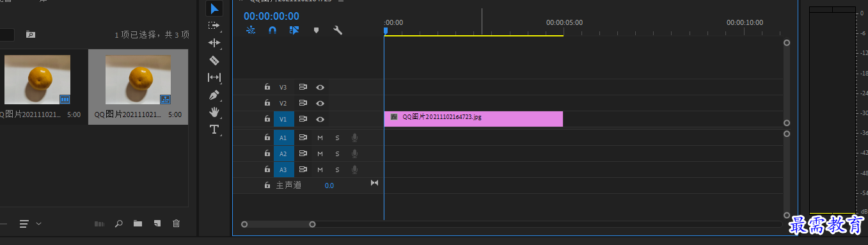Target the V2 track label

283,103
